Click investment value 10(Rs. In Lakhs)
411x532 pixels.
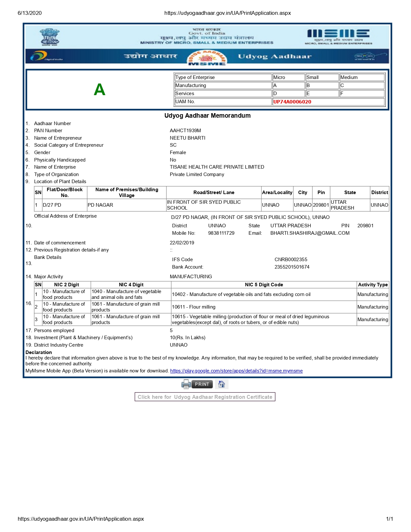point(188,338)
